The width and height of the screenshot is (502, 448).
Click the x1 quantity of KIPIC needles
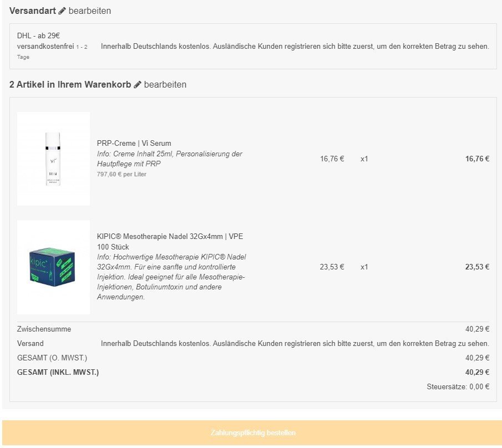364,267
